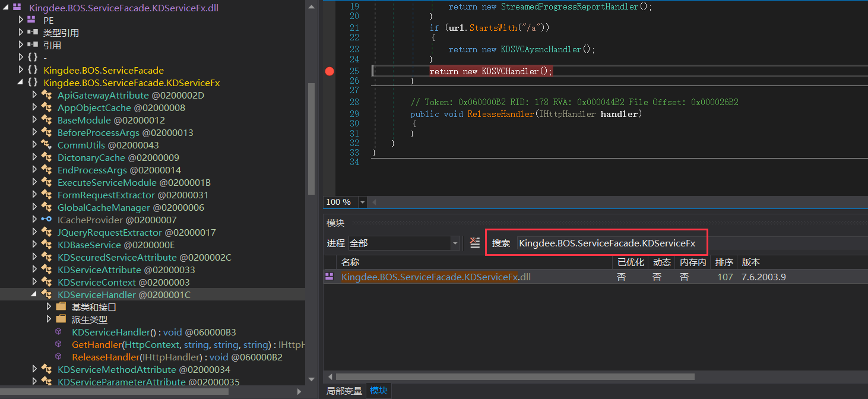Click the 类型引用 node icon

[x=33, y=33]
